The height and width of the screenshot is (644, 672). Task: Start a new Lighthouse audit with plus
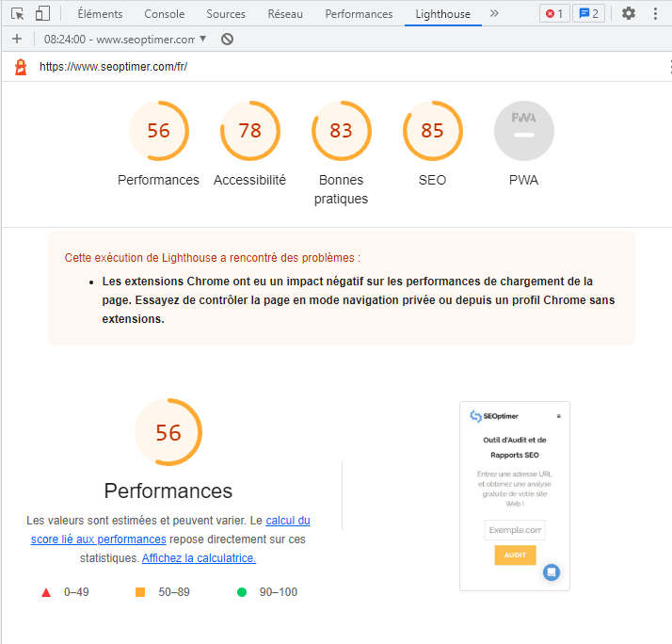click(17, 40)
